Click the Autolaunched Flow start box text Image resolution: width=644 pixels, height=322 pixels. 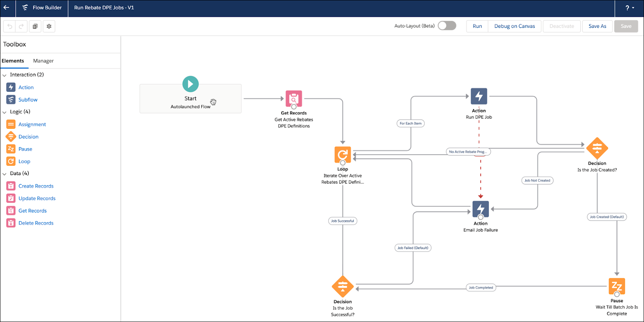tap(190, 107)
